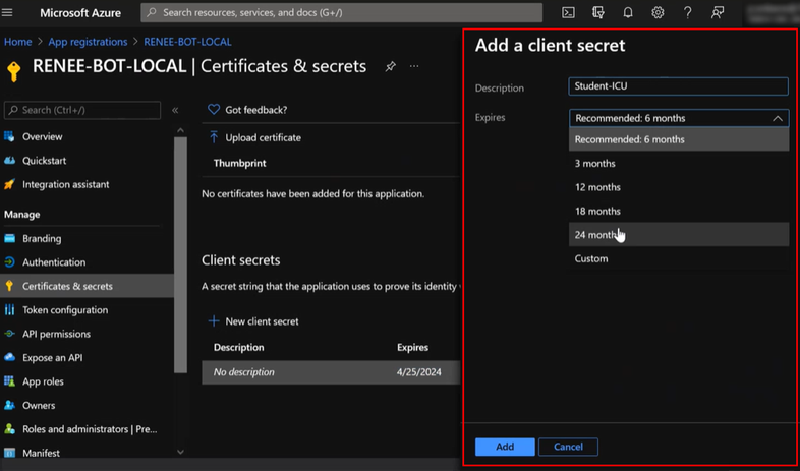Image resolution: width=800 pixels, height=471 pixels.
Task: Focus the top search resources box
Action: pos(341,13)
